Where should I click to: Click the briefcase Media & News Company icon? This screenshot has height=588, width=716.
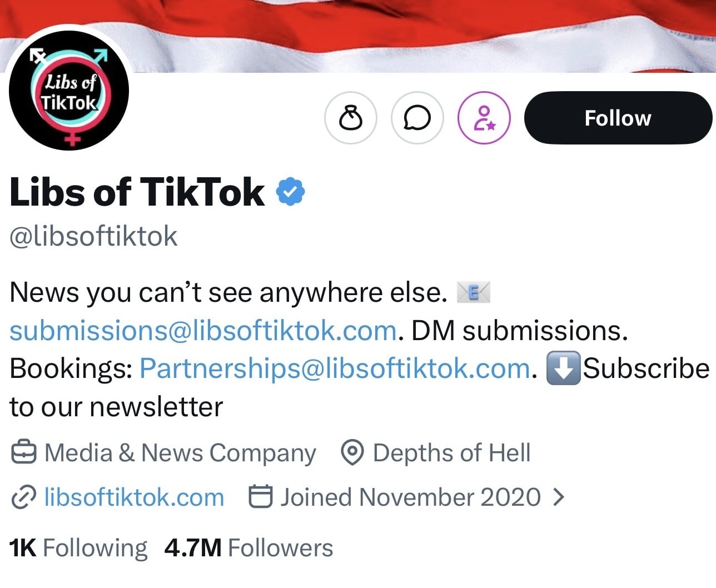[24, 452]
